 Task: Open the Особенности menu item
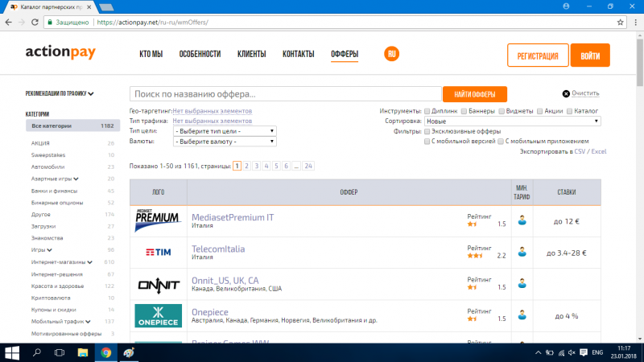click(x=200, y=54)
